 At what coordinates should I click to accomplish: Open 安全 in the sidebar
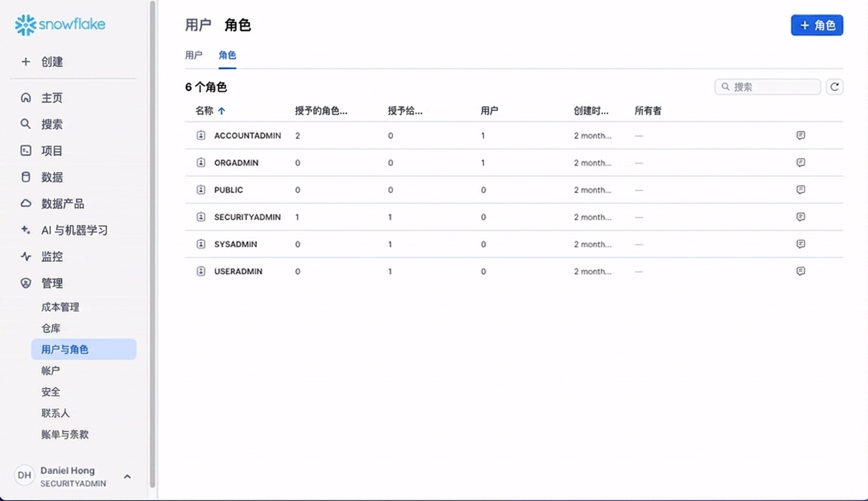[50, 392]
